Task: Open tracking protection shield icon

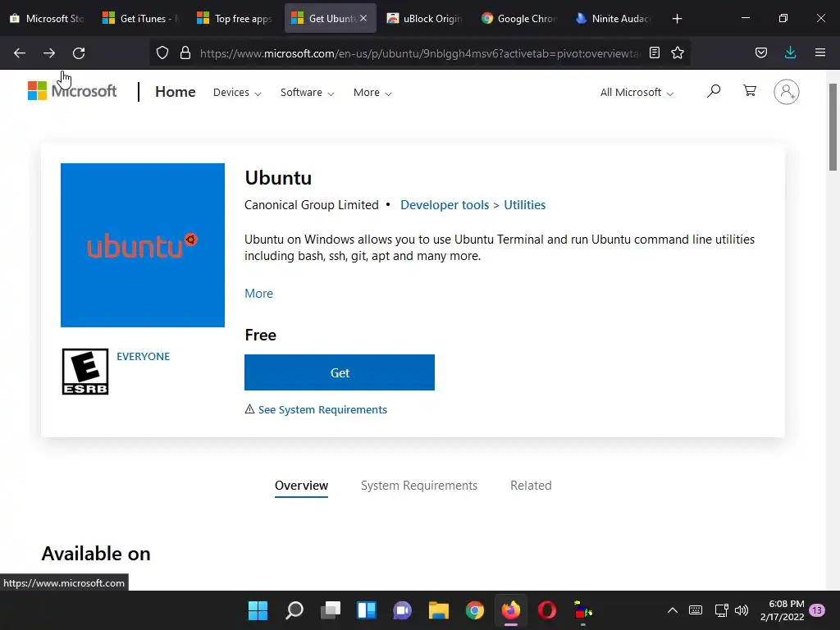Action: pos(162,52)
